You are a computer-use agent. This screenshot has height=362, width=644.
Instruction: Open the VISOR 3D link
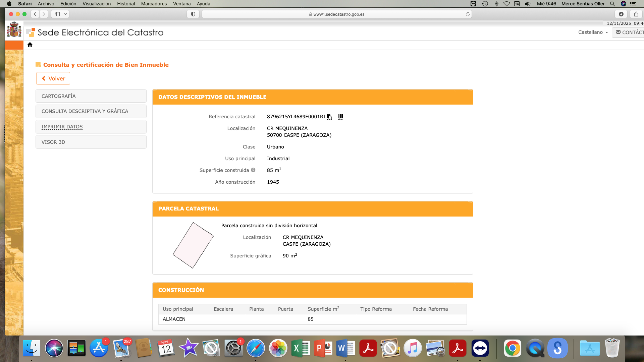pos(53,142)
